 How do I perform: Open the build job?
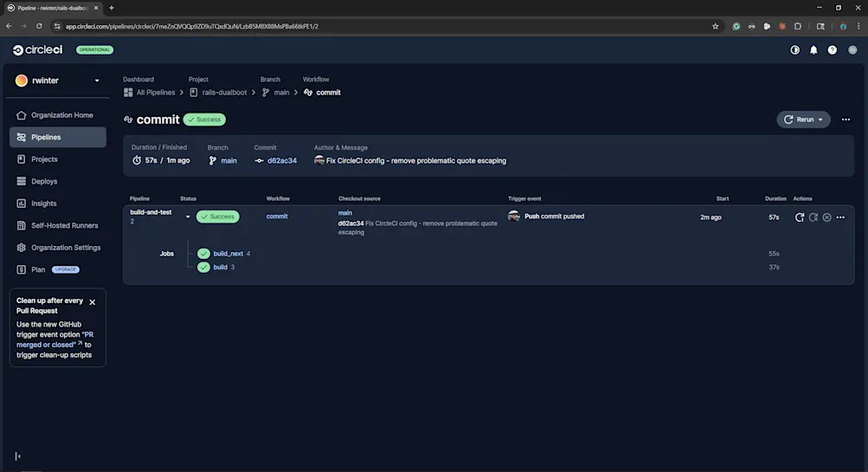pyautogui.click(x=221, y=267)
